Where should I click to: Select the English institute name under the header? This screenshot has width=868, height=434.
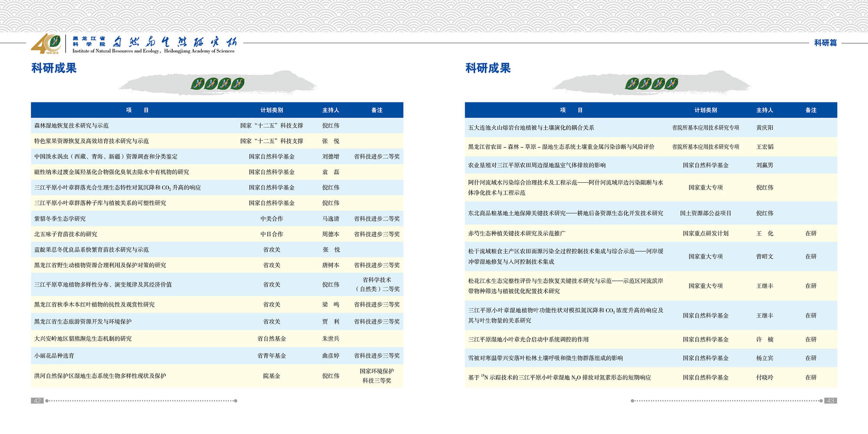click(153, 51)
